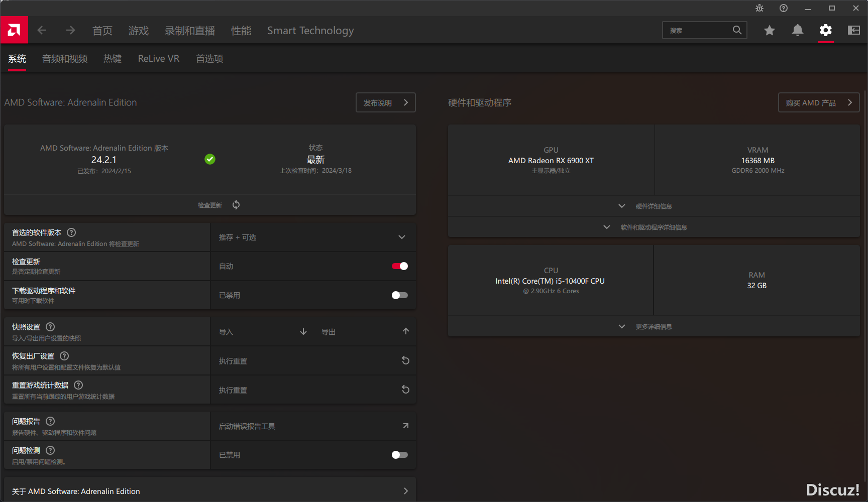
Task: Click 导出 snapshot button
Action: (329, 332)
